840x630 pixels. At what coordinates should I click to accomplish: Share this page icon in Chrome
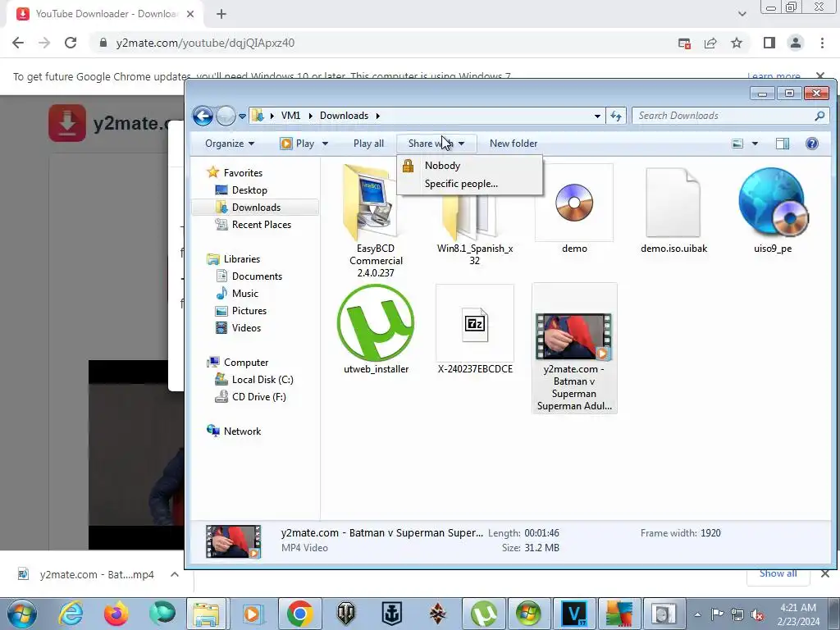click(x=710, y=43)
